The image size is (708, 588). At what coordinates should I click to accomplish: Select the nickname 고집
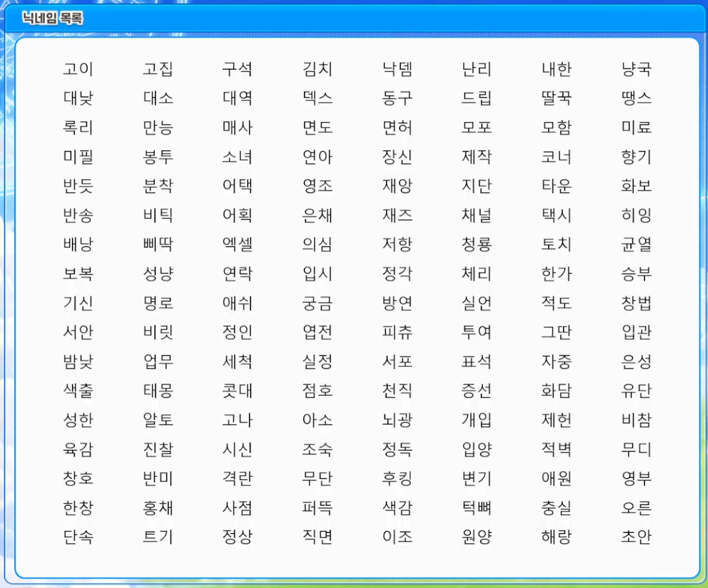[x=158, y=69]
